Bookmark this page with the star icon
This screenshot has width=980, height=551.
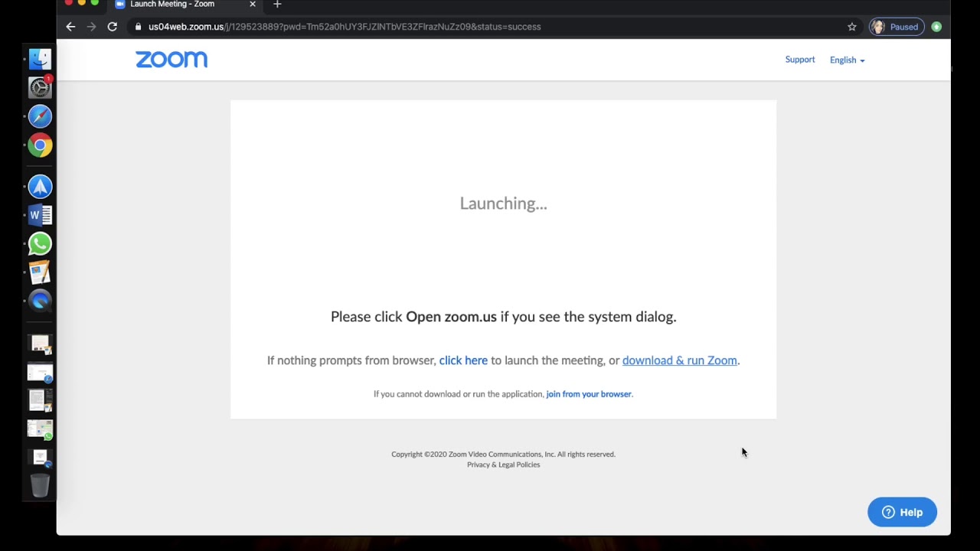click(852, 27)
